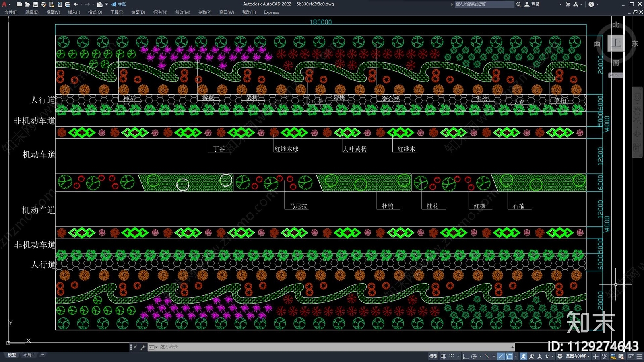Click the 上 face of the ViewCube
Image resolution: width=644 pixels, height=362 pixels.
coord(616,43)
